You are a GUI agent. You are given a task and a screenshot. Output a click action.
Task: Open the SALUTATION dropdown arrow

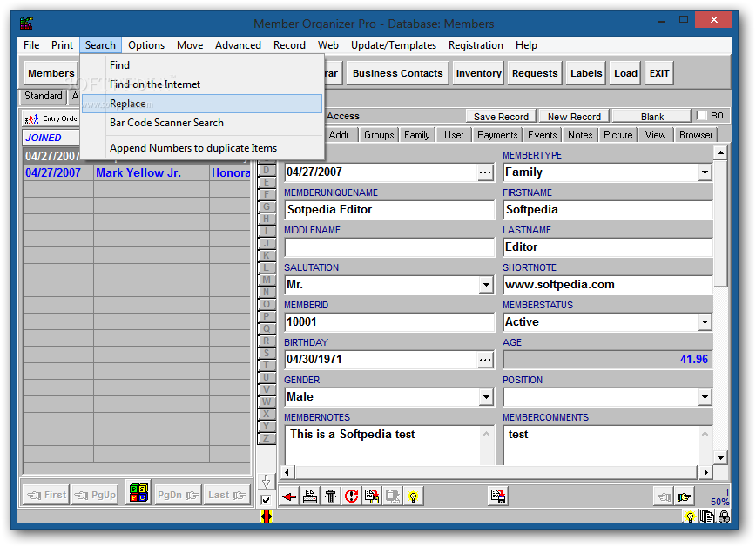tap(486, 285)
